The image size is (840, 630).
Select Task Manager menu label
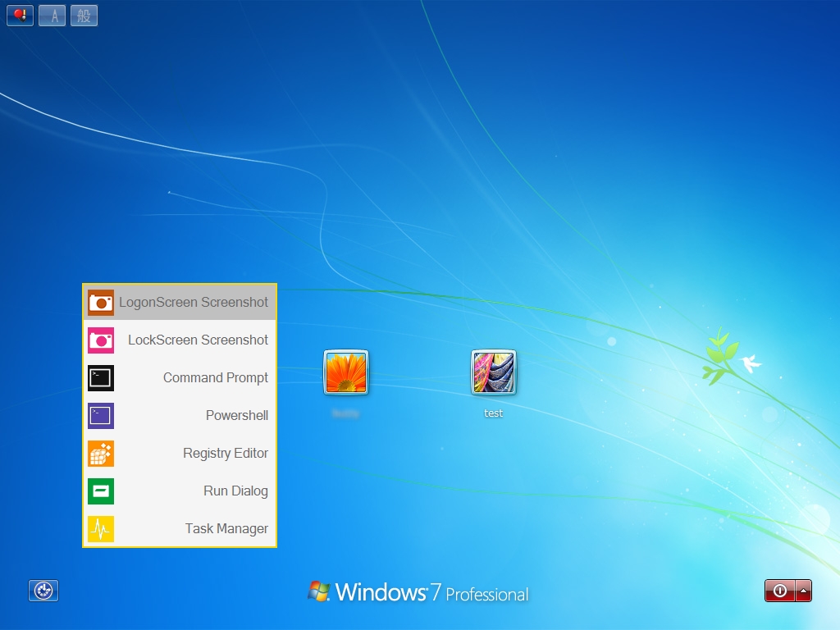pos(226,529)
